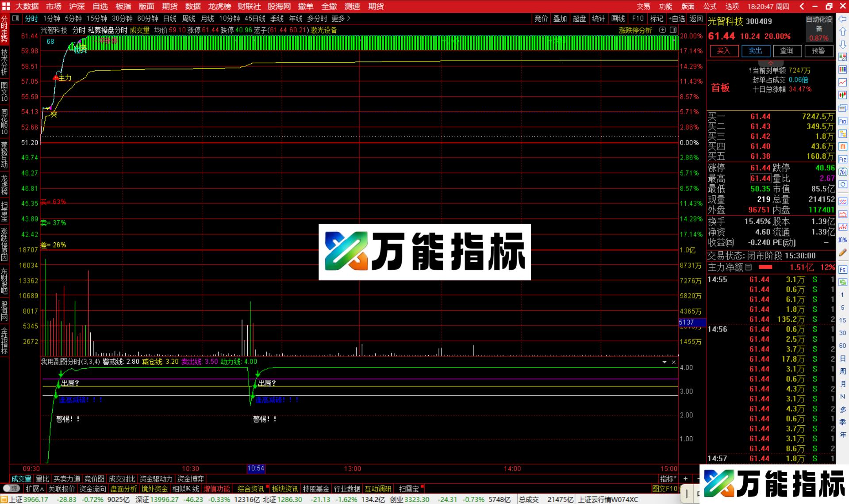The image size is (849, 504).
Task: Toggle the circled up-arrow next to 涨跌停分析
Action: [x=663, y=30]
